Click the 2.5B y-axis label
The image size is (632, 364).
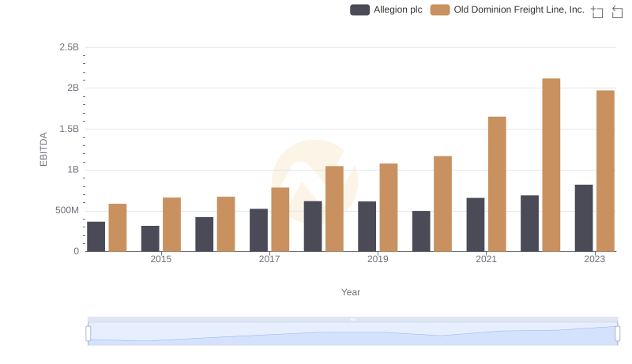coord(70,47)
